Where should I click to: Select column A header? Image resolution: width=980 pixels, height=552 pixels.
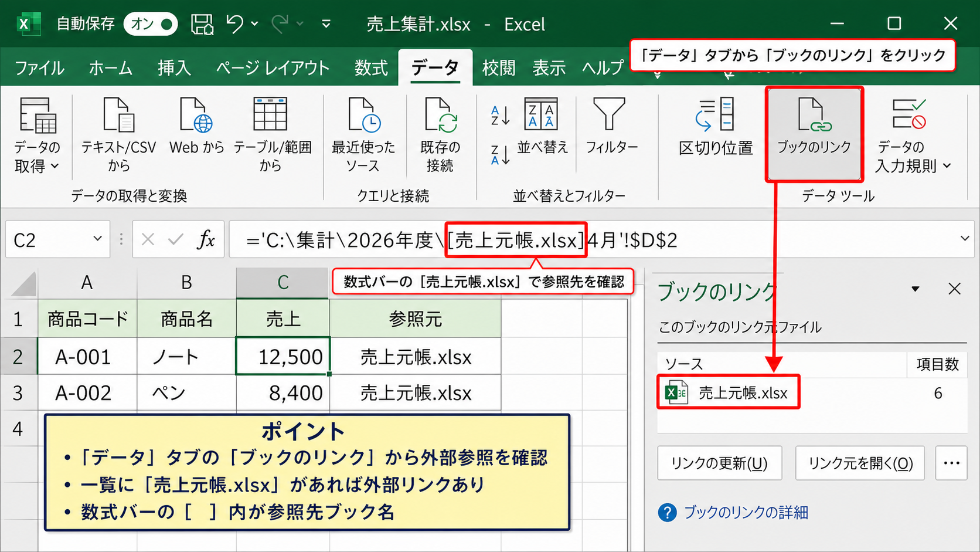pos(87,283)
